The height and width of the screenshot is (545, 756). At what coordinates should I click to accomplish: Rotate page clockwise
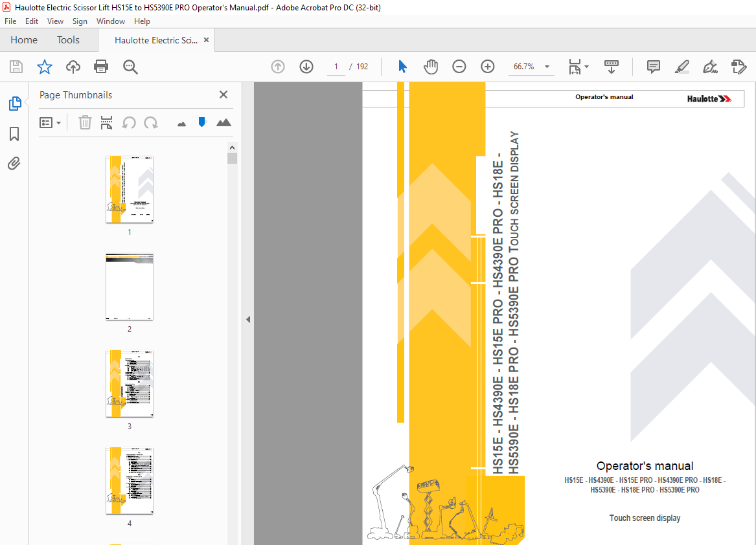tap(151, 122)
